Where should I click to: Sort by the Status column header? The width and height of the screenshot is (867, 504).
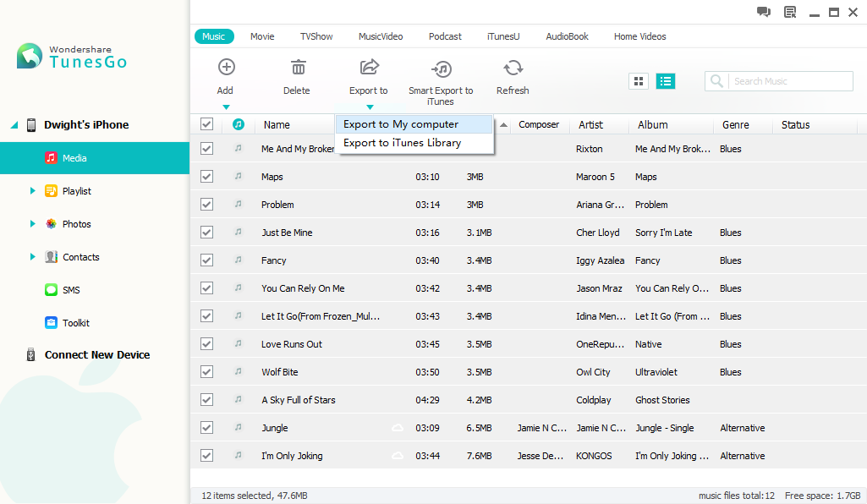coord(795,125)
